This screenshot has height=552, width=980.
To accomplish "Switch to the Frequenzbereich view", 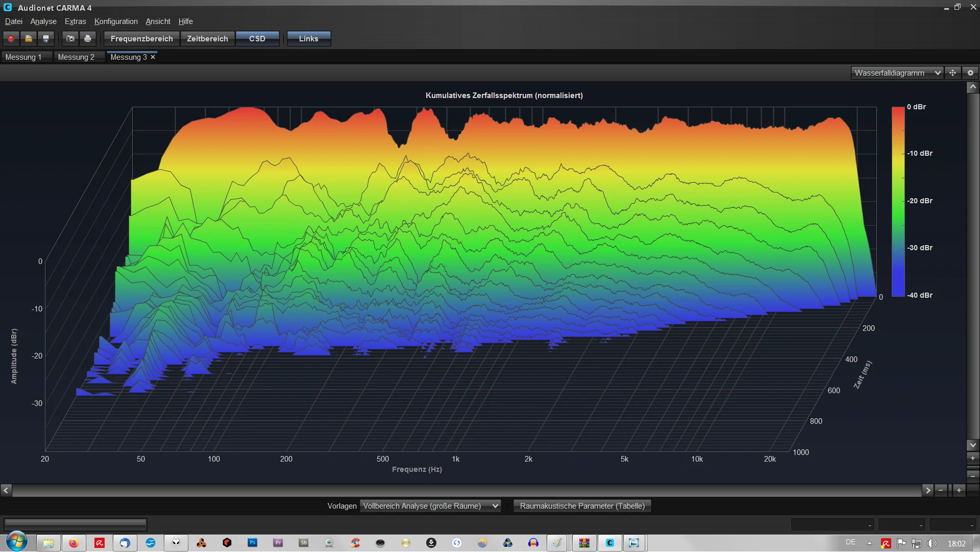I will [142, 39].
